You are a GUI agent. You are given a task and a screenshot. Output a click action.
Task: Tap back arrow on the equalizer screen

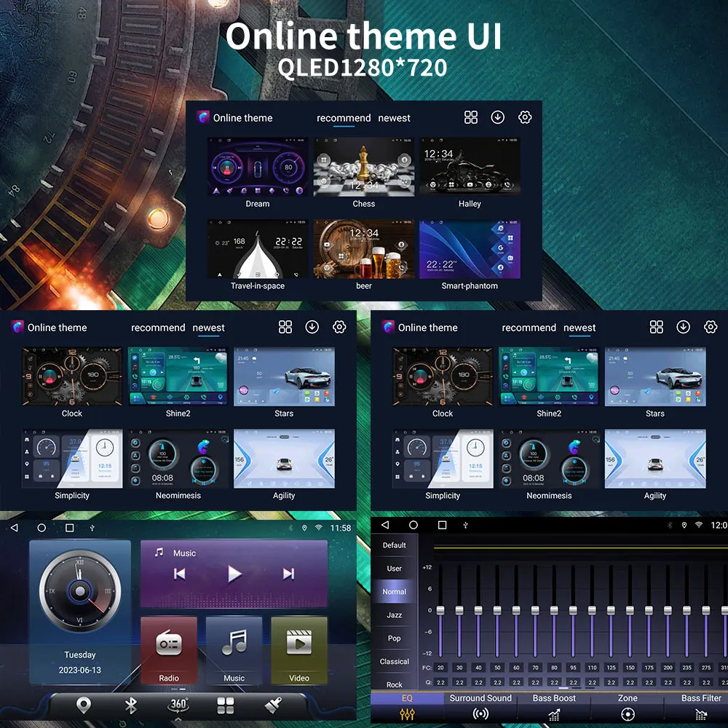tap(385, 525)
